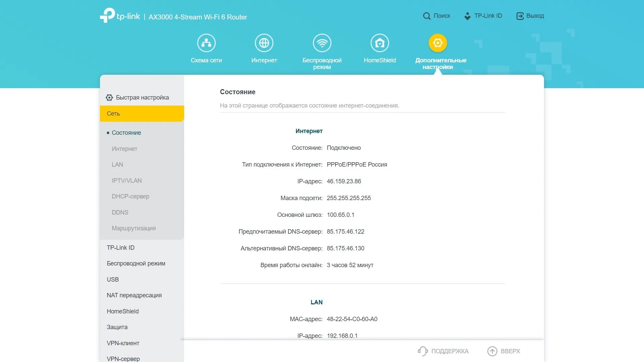Open the LAN submenu item

117,165
